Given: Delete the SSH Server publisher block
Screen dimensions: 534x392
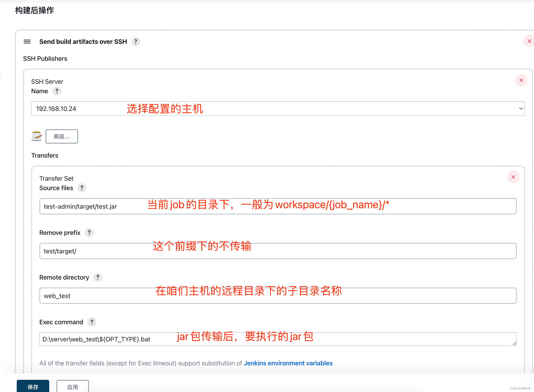Looking at the screenshot, I should click(521, 80).
